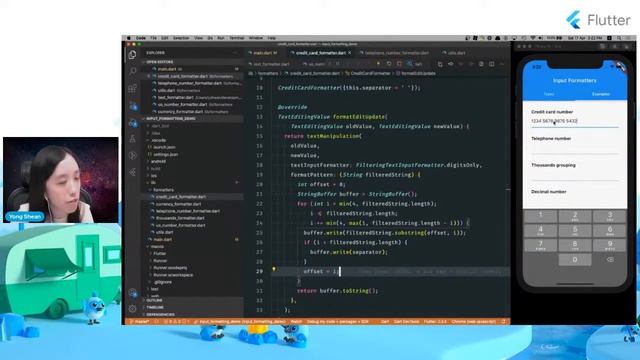Switch to utils.dart editor tab
640x360 pixels.
click(456, 53)
